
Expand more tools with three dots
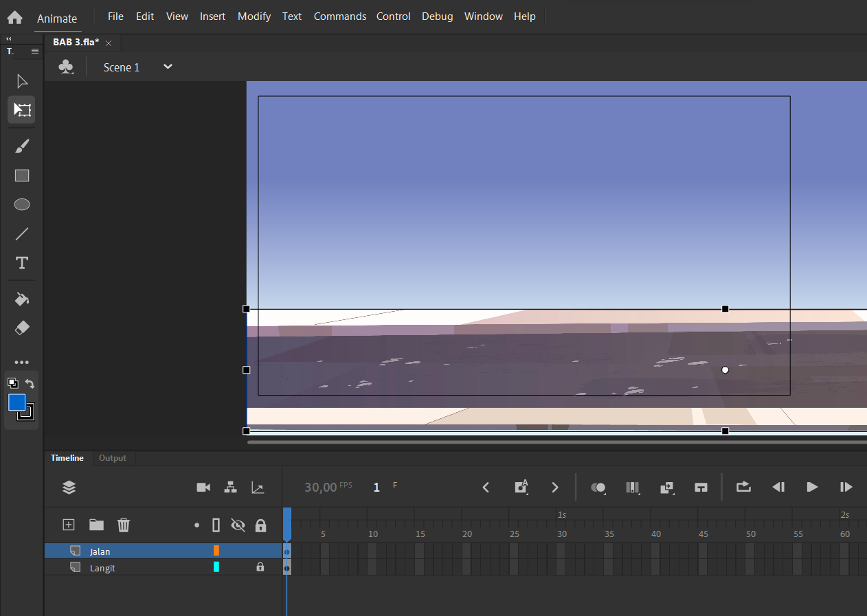pos(22,363)
